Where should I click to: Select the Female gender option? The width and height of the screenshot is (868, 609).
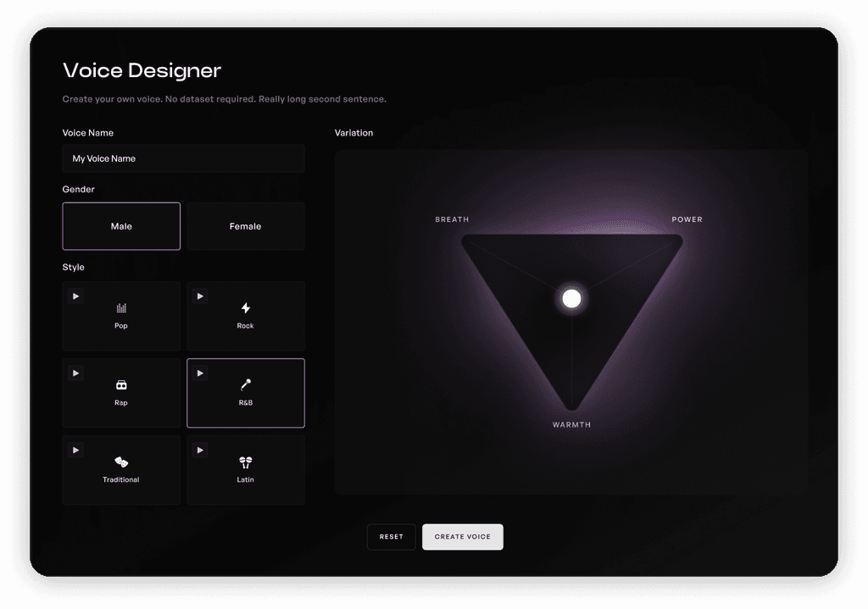[x=245, y=226]
